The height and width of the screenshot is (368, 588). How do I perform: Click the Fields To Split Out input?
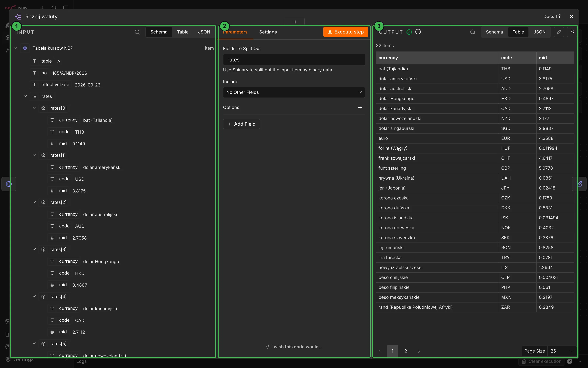(294, 60)
